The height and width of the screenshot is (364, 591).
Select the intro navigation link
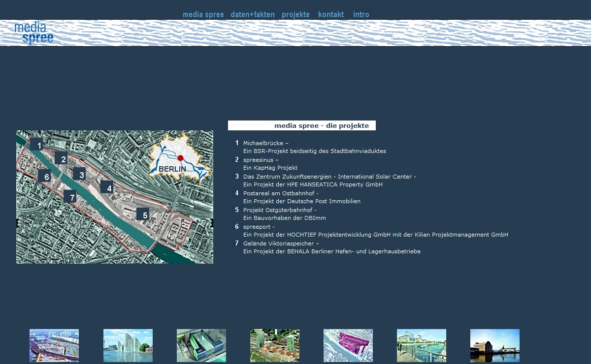361,15
